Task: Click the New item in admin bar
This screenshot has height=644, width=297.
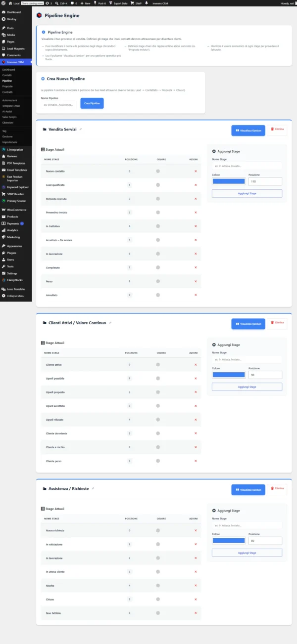Action: pos(86,3)
